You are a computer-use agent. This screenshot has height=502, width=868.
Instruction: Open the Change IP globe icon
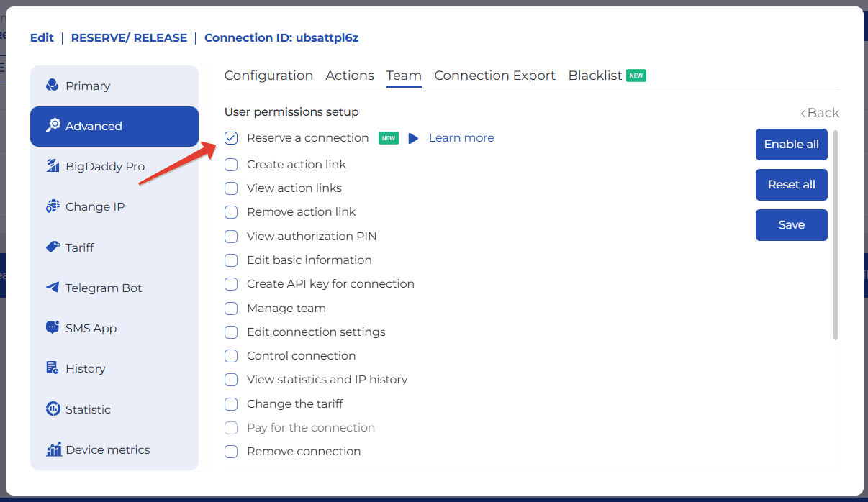point(53,206)
